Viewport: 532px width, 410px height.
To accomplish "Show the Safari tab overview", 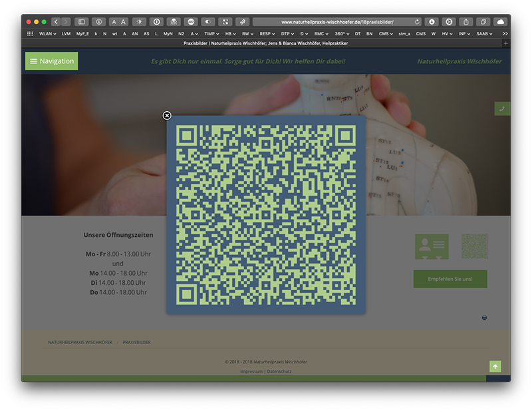I will pos(483,22).
